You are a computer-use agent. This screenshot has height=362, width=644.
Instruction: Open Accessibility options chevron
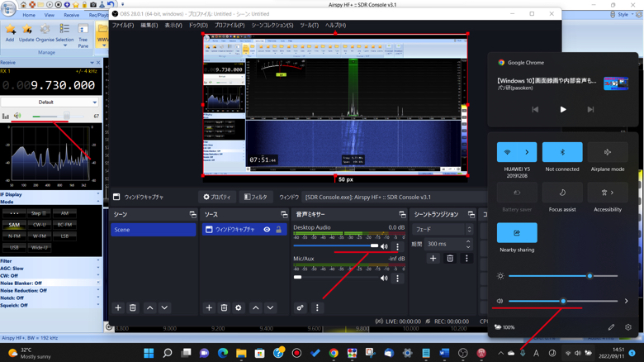(x=613, y=193)
